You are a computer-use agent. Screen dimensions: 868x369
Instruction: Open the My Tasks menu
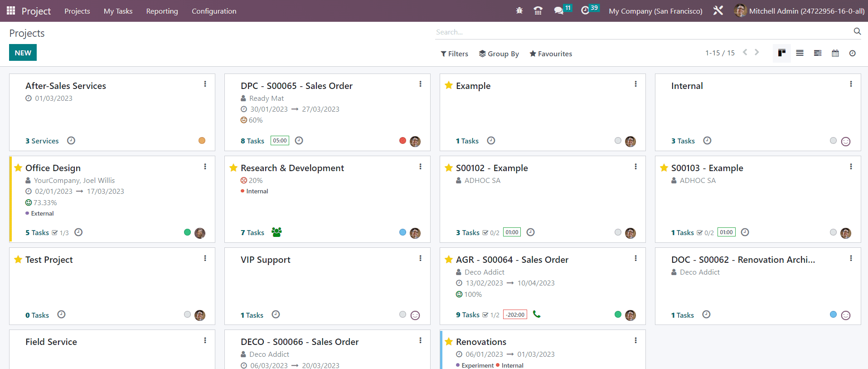coord(118,11)
